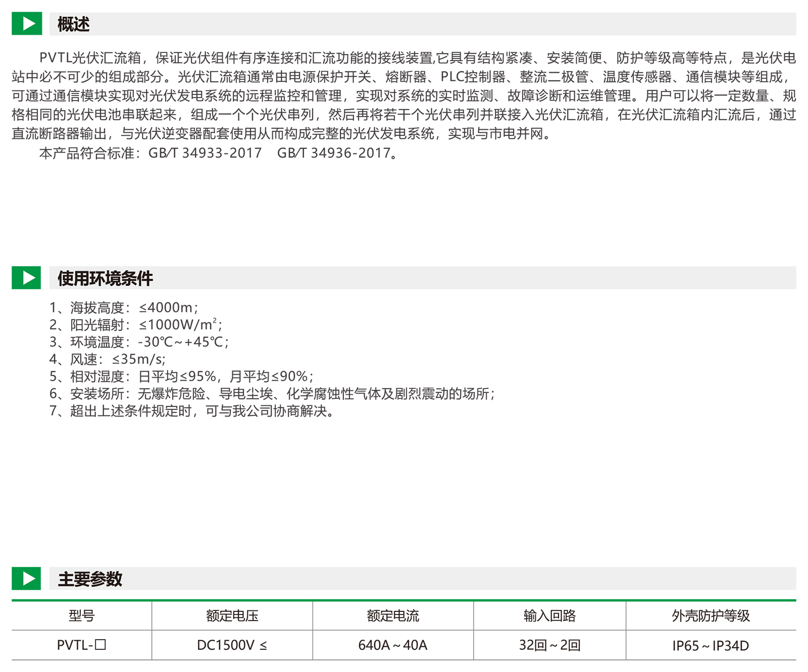Click the green arrow icon beside 使用环境条件
The width and height of the screenshot is (808, 672).
pyautogui.click(x=26, y=278)
